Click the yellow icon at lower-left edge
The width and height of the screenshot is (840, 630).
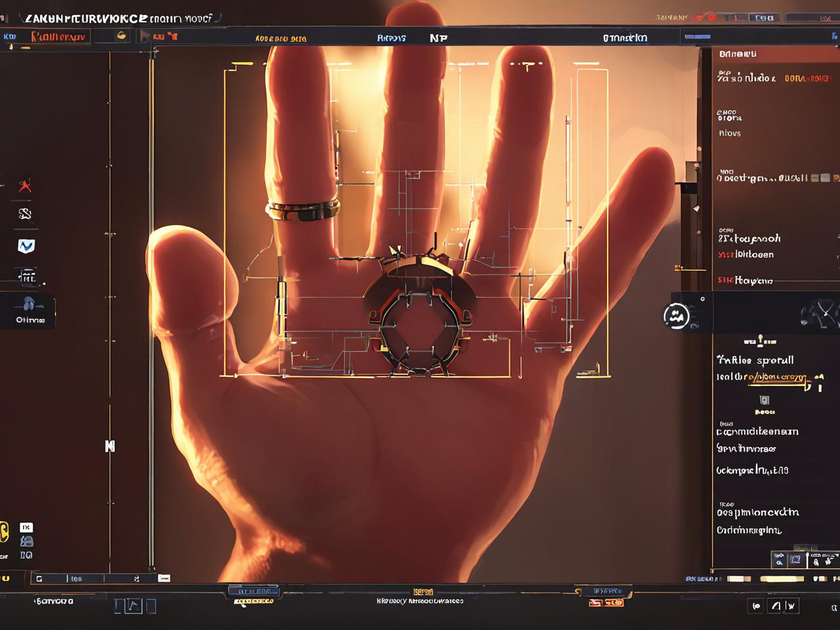click(x=4, y=532)
